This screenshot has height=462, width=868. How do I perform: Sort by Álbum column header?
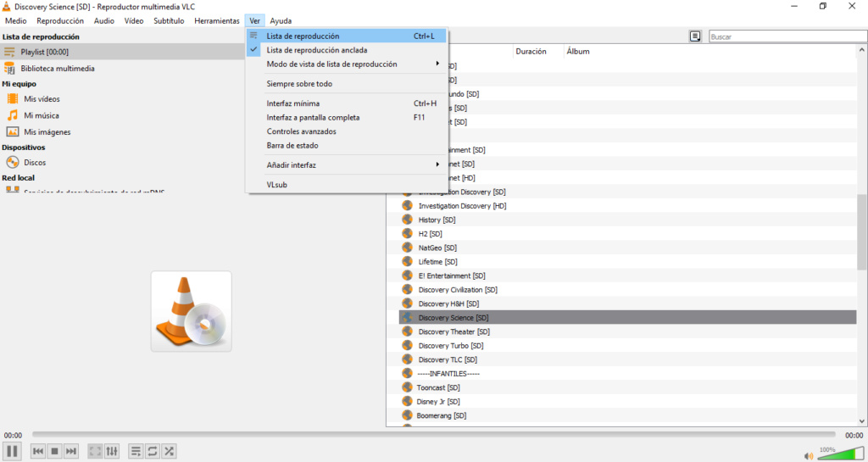(x=578, y=52)
